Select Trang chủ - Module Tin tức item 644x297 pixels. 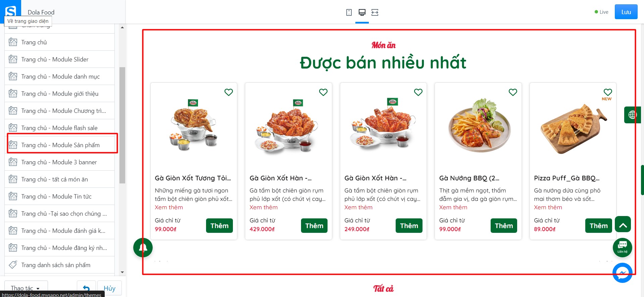pos(60,197)
